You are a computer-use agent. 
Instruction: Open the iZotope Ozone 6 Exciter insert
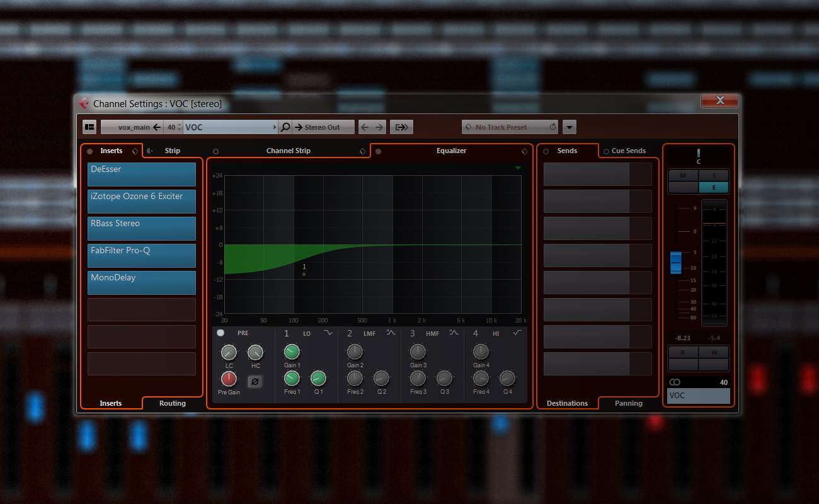142,202
